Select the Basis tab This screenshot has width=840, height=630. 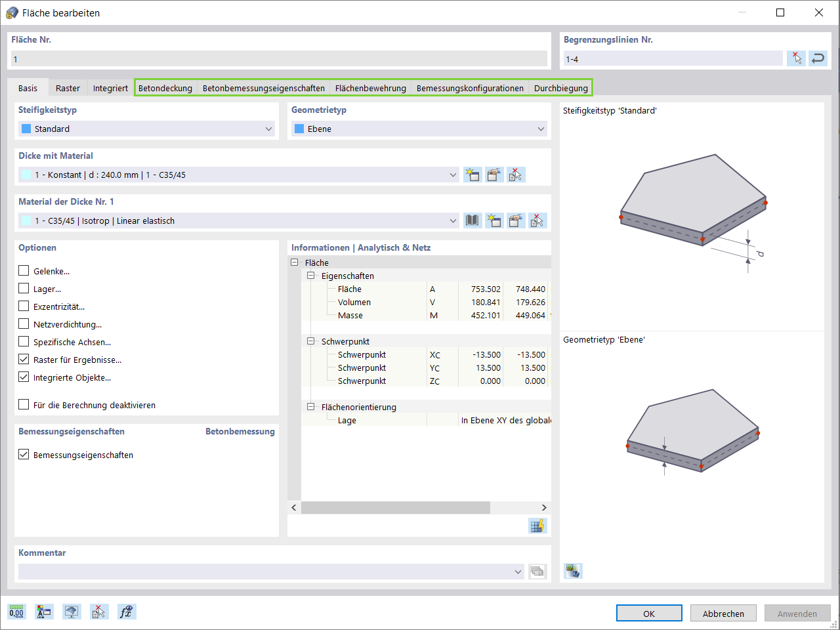click(x=28, y=88)
